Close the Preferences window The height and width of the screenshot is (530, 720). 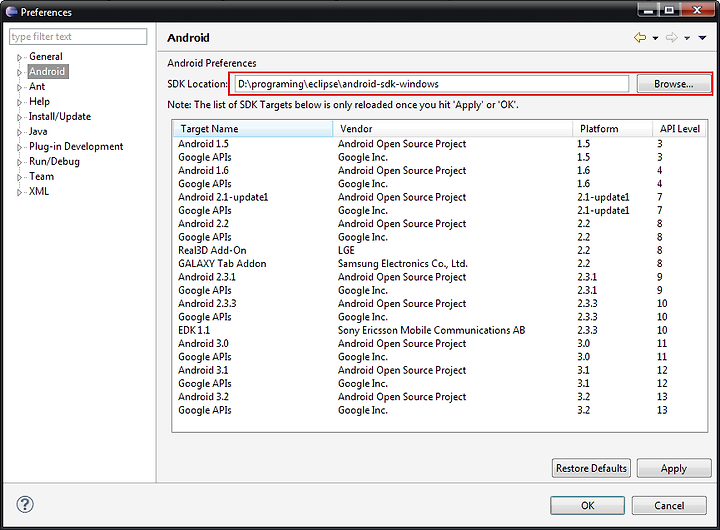point(698,10)
